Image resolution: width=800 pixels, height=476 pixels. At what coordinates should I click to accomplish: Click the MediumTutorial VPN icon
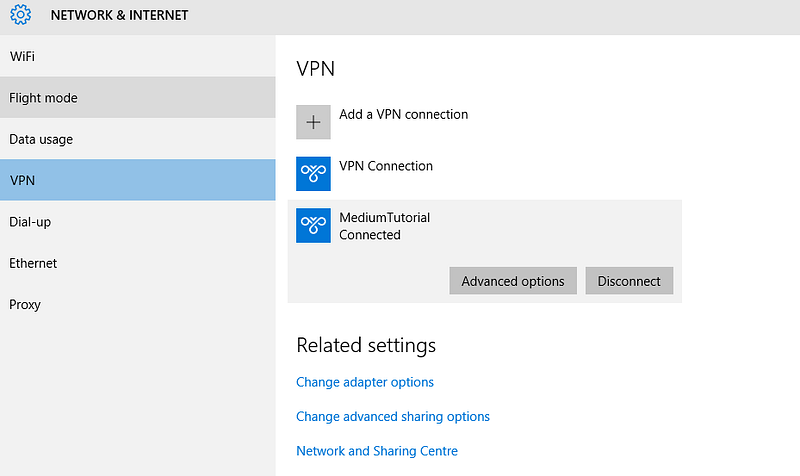[313, 226]
